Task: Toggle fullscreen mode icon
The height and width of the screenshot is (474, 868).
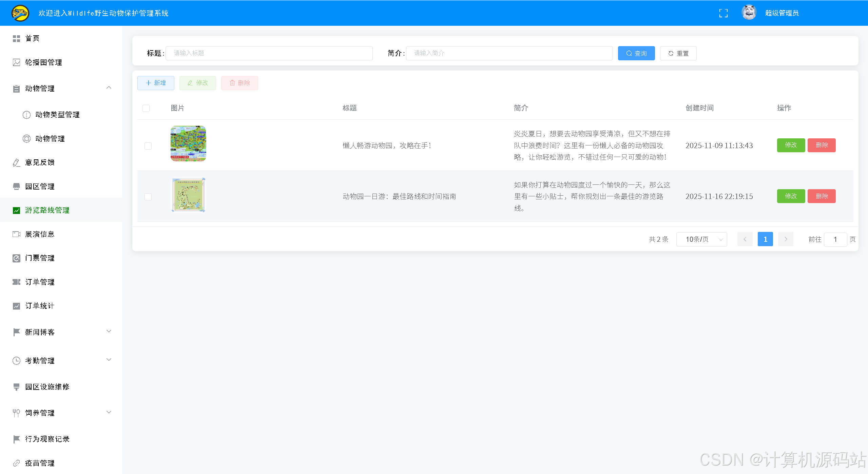Action: click(723, 13)
